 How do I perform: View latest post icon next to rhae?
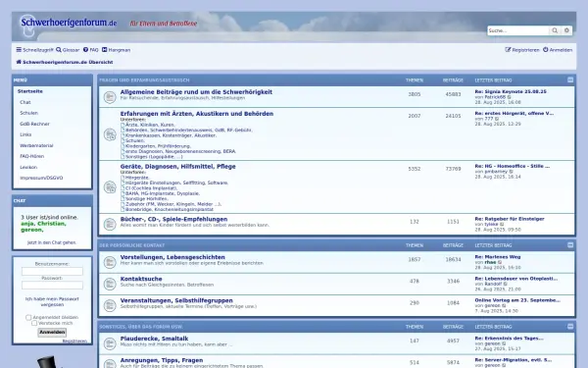(500, 262)
